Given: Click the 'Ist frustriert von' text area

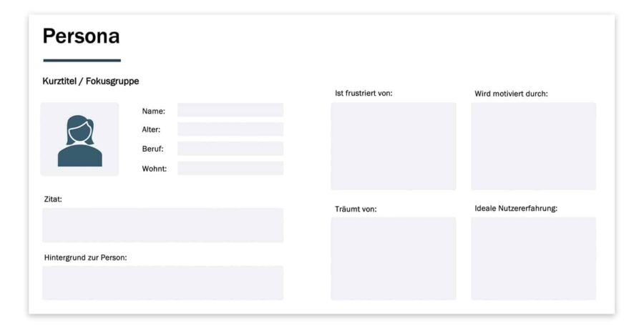Looking at the screenshot, I should [x=393, y=146].
